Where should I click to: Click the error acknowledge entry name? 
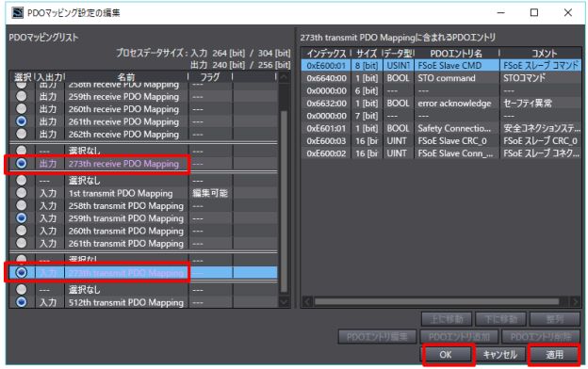pyautogui.click(x=454, y=103)
